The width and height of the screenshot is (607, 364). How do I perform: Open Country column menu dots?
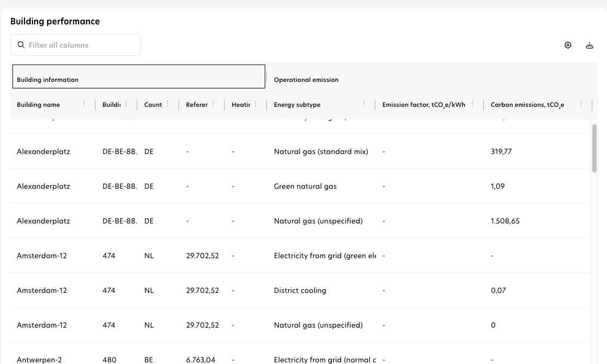click(168, 104)
